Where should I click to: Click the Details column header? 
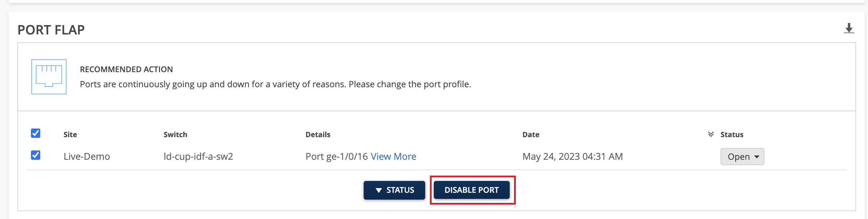coord(318,135)
